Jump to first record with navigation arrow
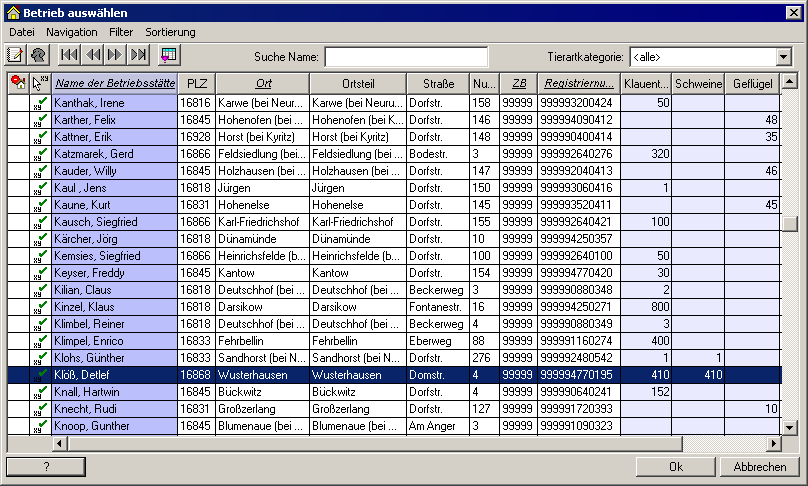Screen dimensions: 808x486 coord(69,55)
